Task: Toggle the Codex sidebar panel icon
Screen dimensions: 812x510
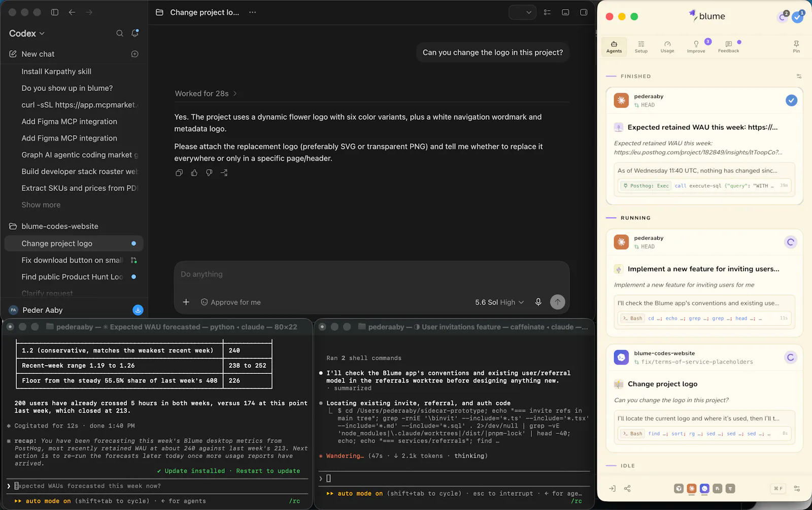Action: (55, 12)
